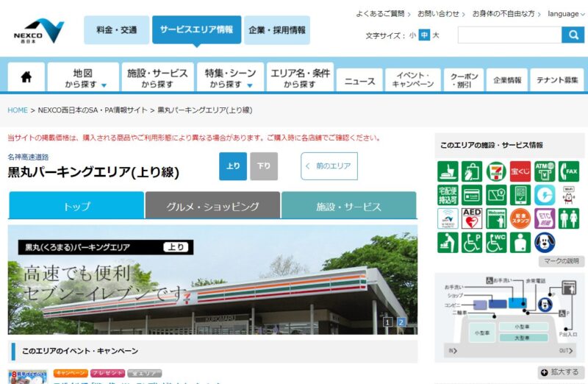588x384 pixels.
Task: Open お問い合わせ link
Action: click(441, 14)
